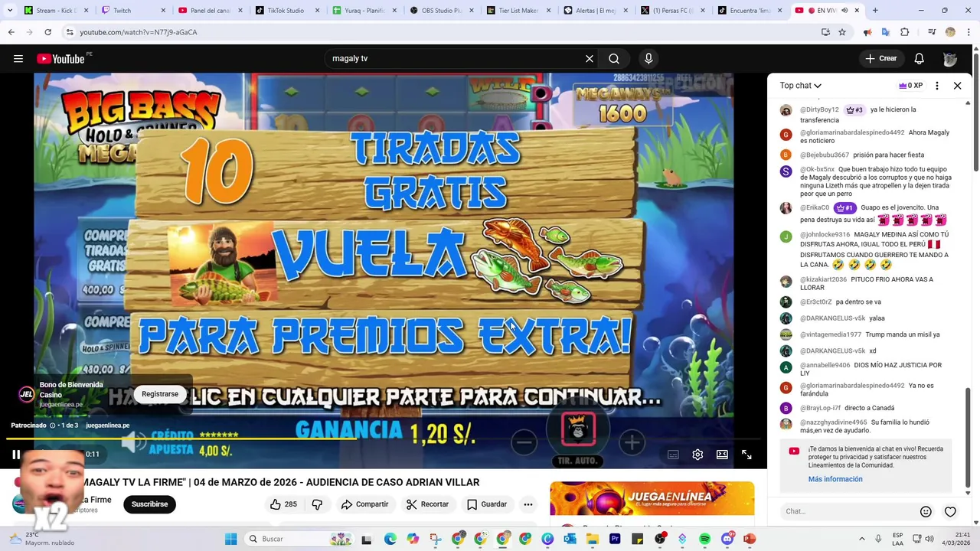Mute the tab audio speaker icon
The width and height of the screenshot is (980, 551).
coord(844,11)
